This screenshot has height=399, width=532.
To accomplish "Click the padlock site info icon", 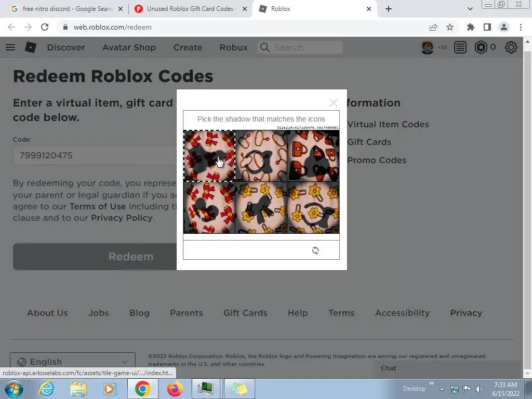I will (65, 27).
